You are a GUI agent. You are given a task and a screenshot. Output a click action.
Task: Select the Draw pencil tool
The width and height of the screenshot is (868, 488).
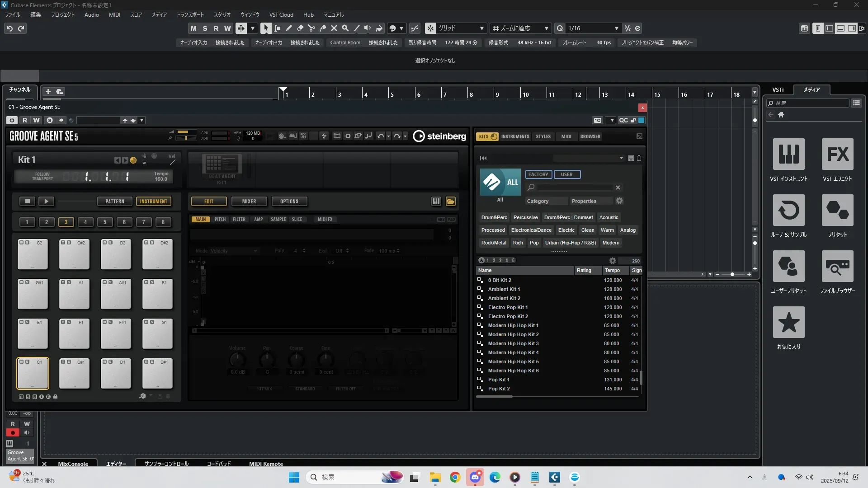[x=288, y=28]
